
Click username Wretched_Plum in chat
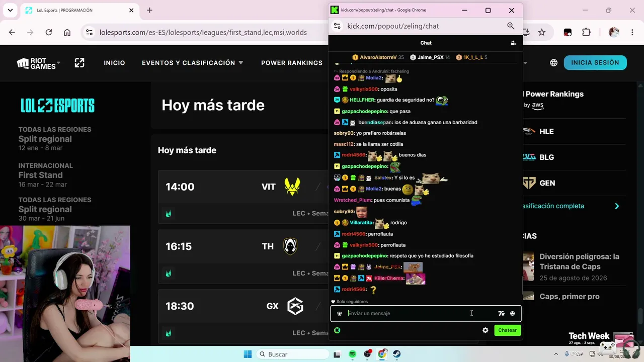(x=353, y=200)
